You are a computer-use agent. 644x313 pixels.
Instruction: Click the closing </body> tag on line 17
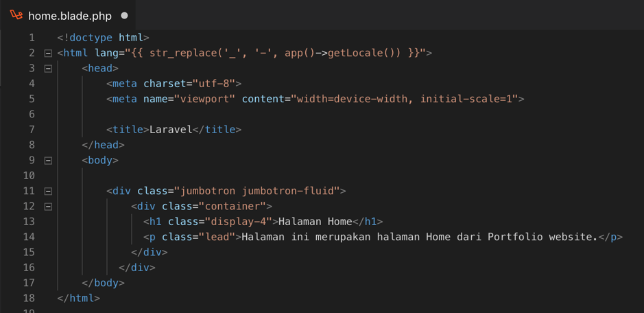[103, 283]
